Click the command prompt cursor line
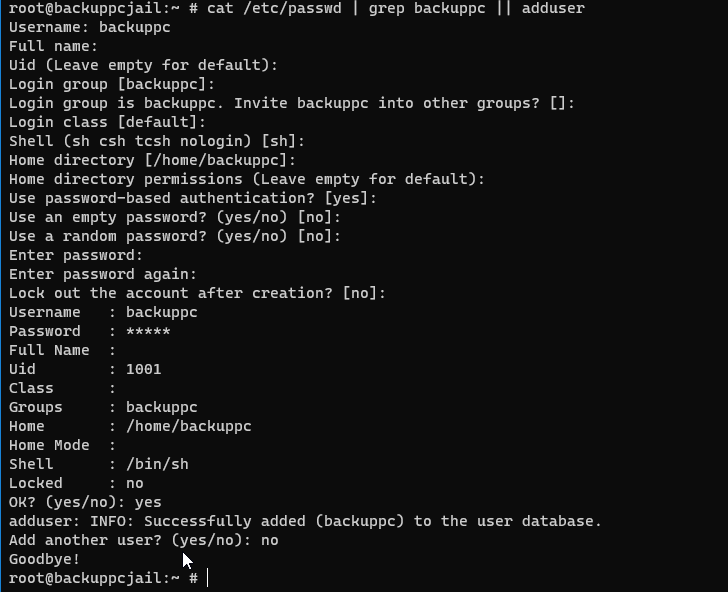Screen dimensions: 728x592 (x=109, y=579)
